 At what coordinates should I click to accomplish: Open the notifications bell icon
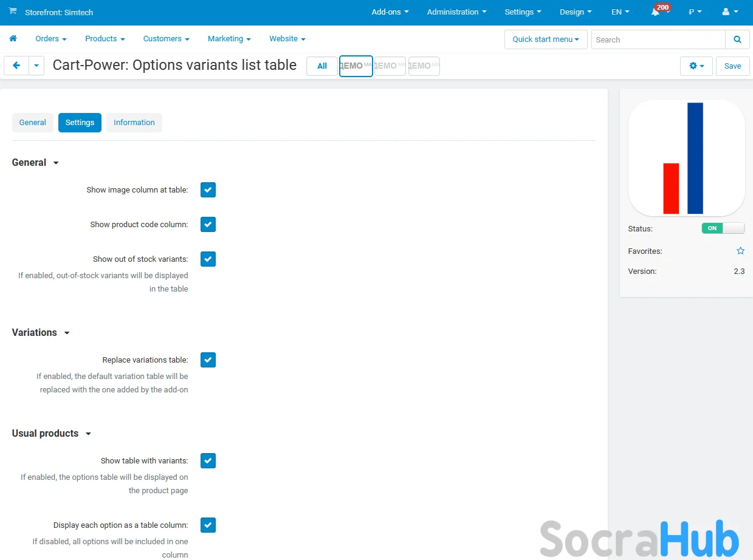(655, 12)
